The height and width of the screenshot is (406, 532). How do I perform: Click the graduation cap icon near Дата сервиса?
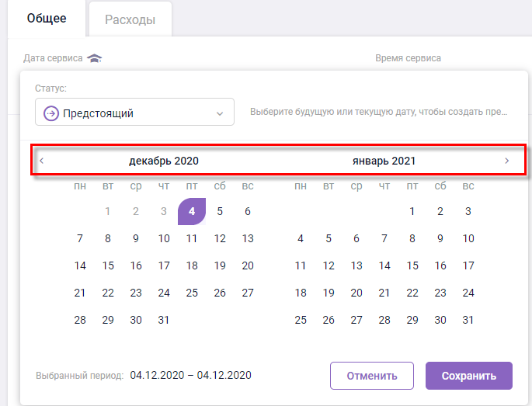(94, 58)
